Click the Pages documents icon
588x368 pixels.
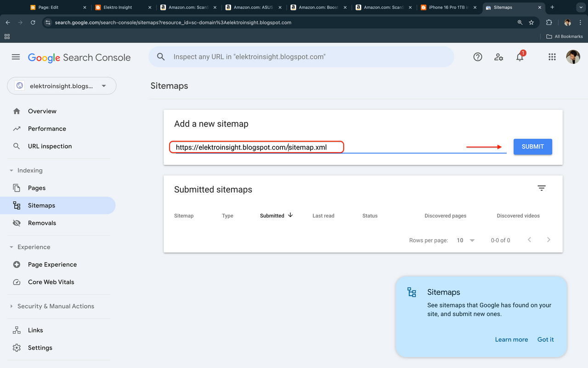17,188
